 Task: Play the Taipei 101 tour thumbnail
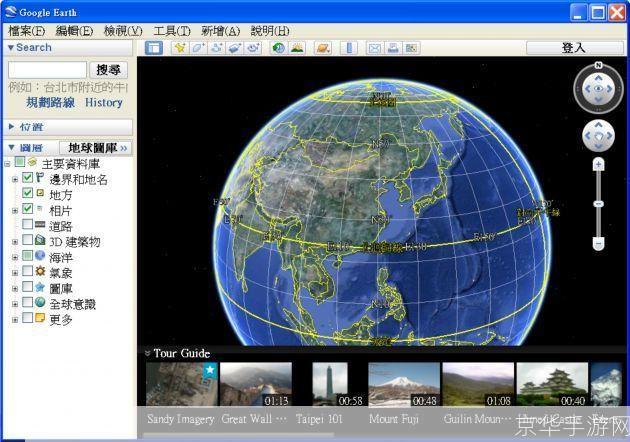pos(330,384)
